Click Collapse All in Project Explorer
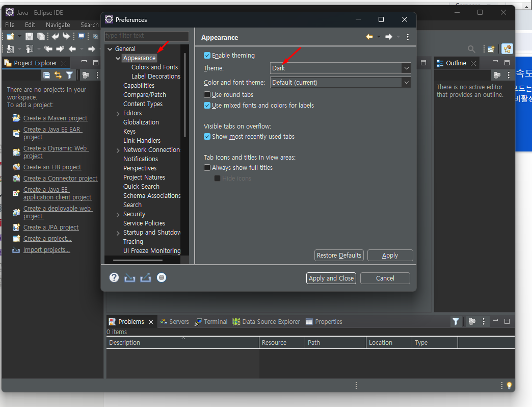 pyautogui.click(x=46, y=75)
